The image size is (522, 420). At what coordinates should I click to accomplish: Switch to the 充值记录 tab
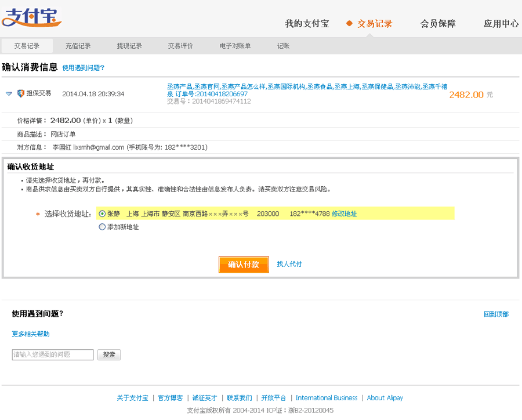(78, 46)
